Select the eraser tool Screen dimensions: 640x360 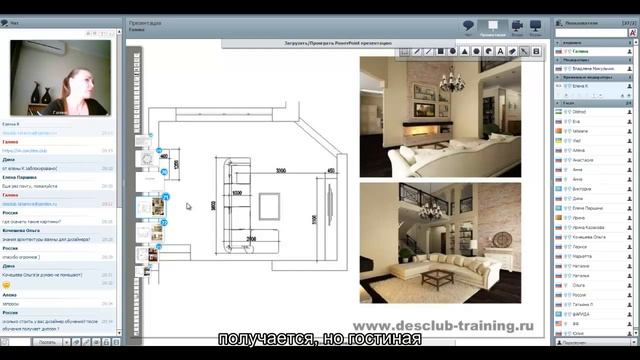512,51
